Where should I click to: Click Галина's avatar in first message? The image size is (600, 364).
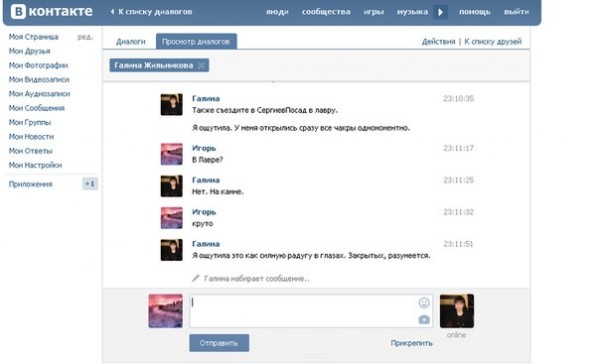[x=171, y=104]
